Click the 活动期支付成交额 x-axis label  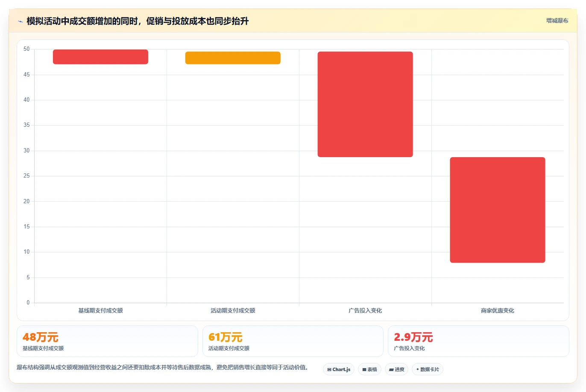[x=233, y=311]
